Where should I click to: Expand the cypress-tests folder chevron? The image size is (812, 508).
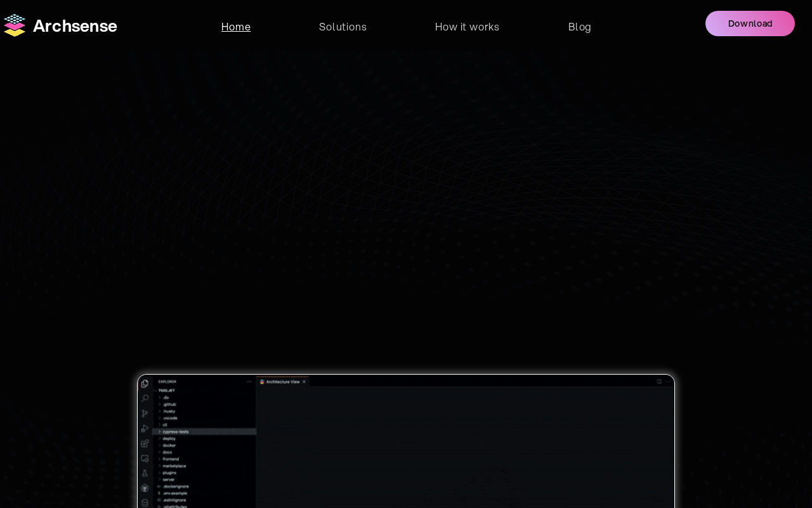pos(159,432)
